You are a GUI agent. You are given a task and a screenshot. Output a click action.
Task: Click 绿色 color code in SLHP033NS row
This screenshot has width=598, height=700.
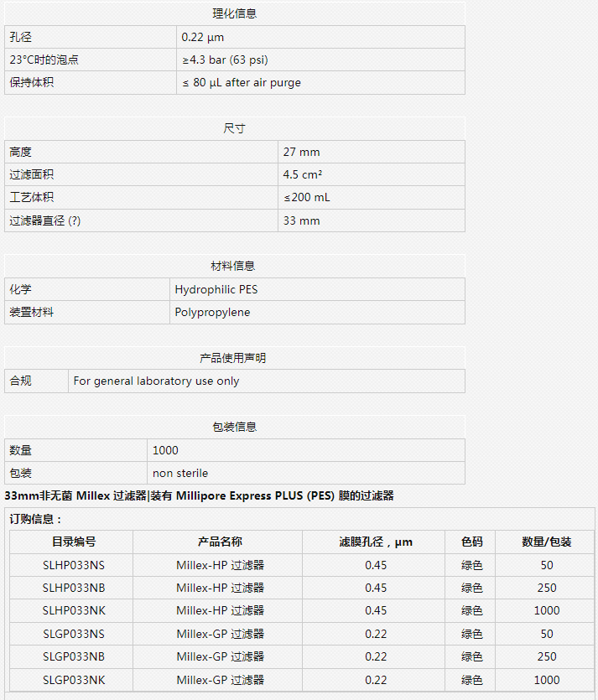pyautogui.click(x=471, y=565)
